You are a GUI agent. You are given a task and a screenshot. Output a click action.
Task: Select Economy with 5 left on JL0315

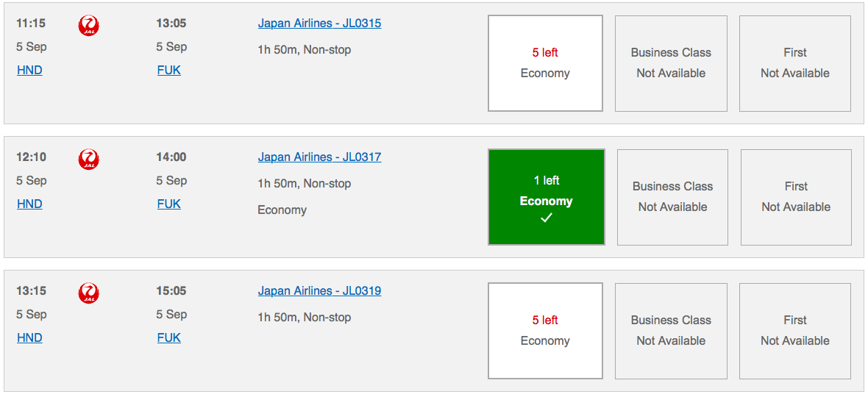tap(545, 63)
